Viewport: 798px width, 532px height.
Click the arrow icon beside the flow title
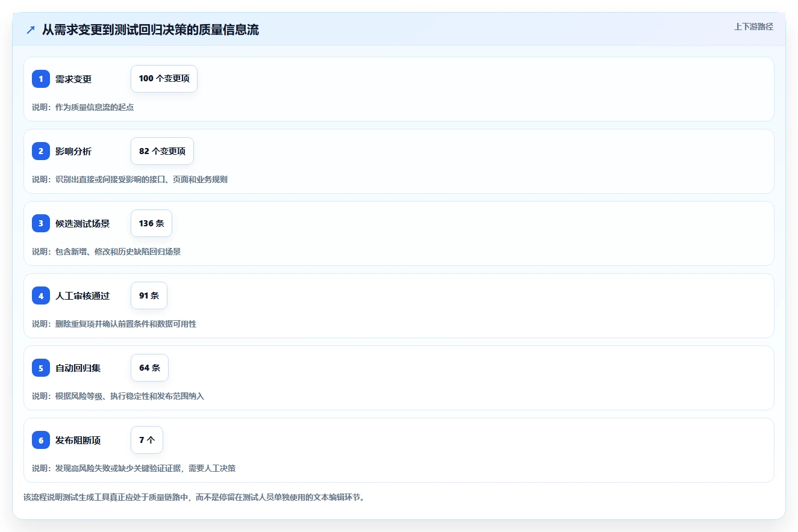[31, 30]
